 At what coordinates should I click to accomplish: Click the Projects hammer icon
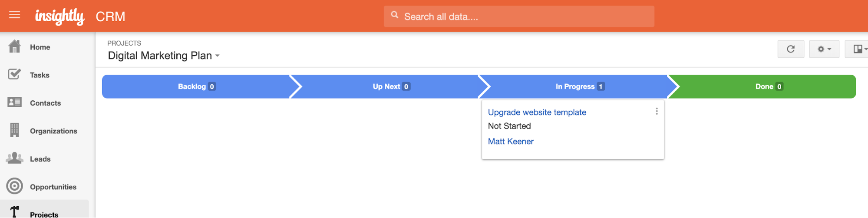(x=14, y=212)
